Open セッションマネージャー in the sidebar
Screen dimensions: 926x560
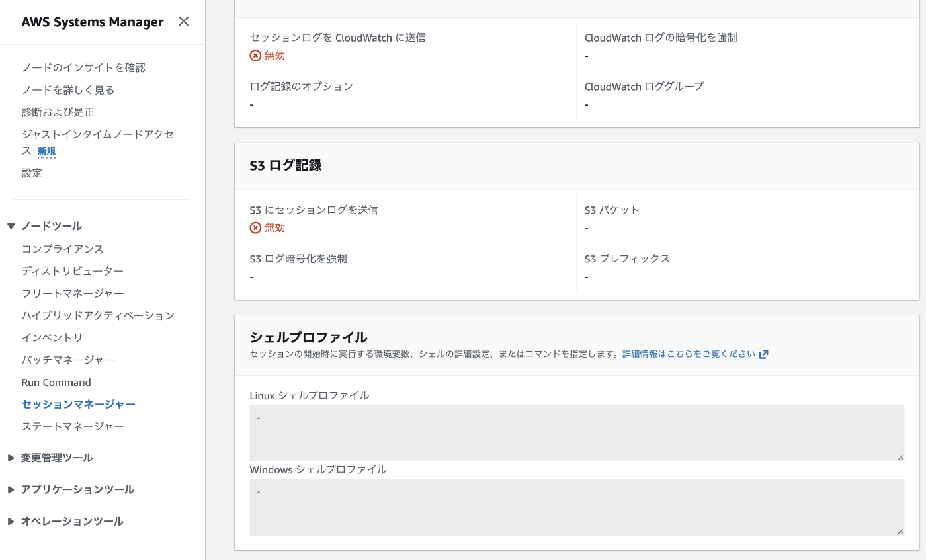point(78,404)
